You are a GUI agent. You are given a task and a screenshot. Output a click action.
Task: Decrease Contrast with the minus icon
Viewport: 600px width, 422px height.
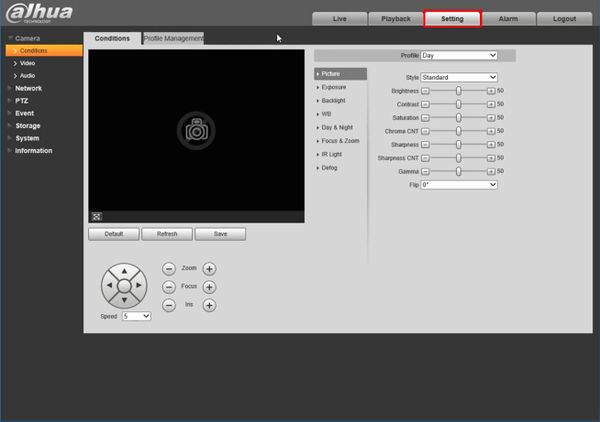pos(425,104)
